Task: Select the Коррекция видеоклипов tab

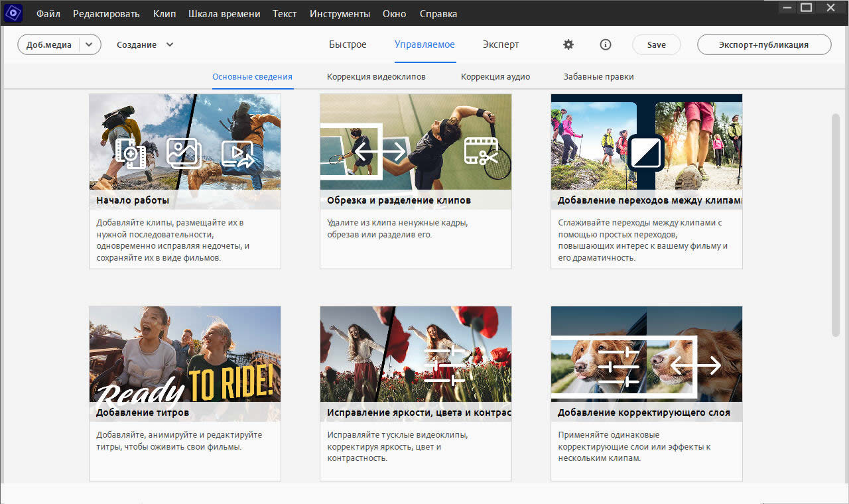Action: (x=376, y=76)
